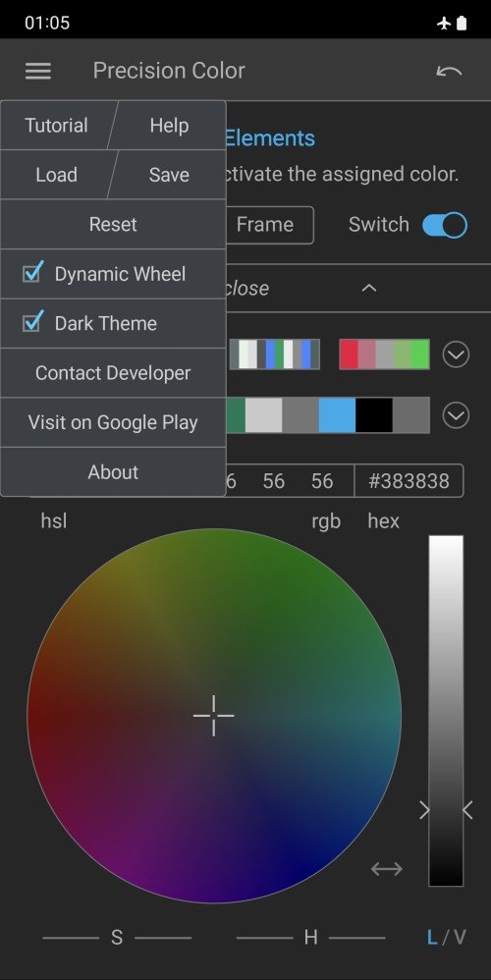Tap airplane mode icon in status bar
The height and width of the screenshot is (980, 491).
pos(444,24)
